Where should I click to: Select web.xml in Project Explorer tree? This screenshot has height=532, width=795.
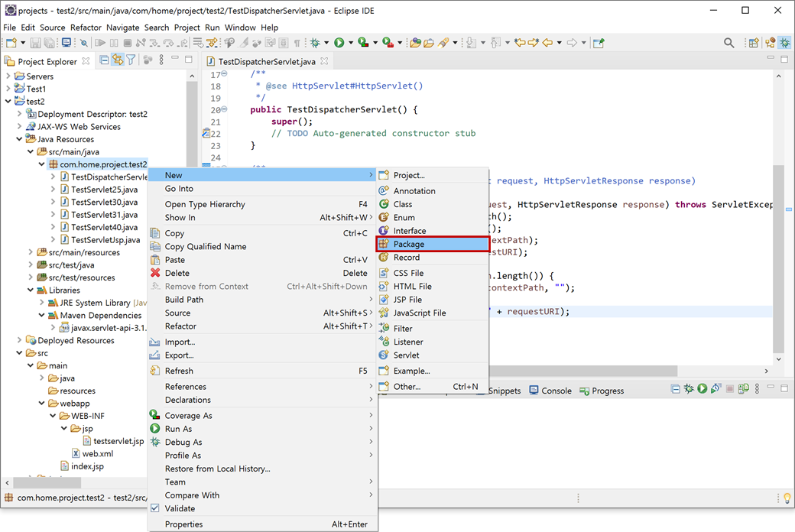coord(92,453)
